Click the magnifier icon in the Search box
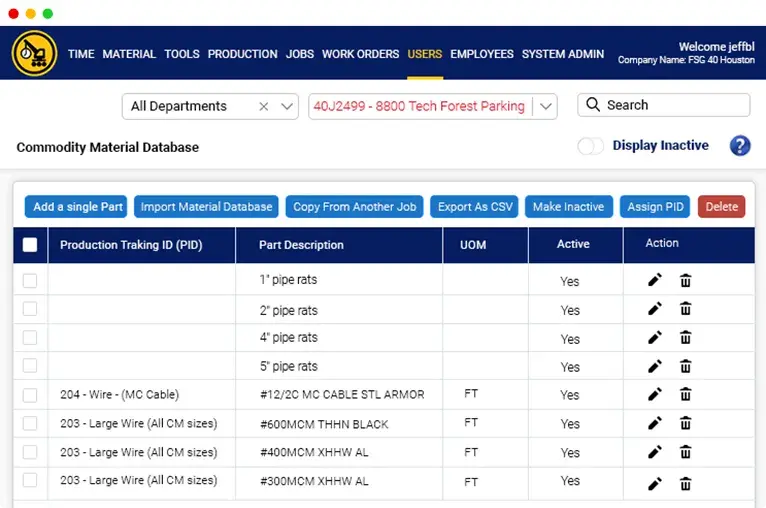The image size is (766, 508). (593, 105)
